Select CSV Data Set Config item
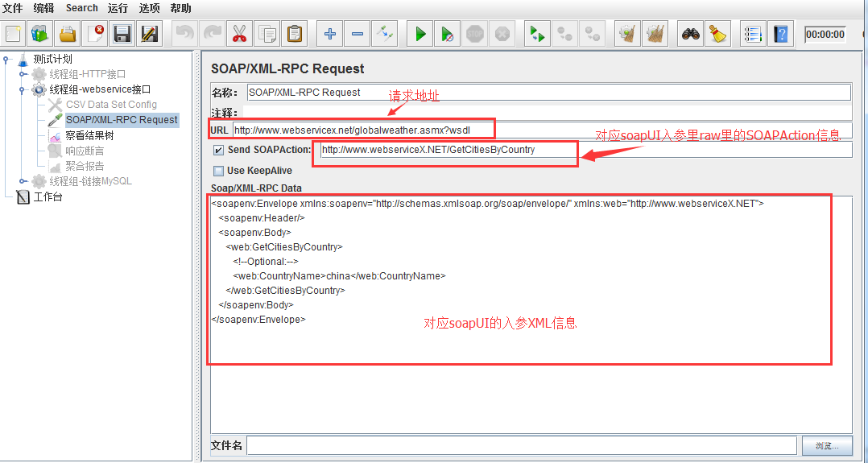Viewport: 868px width, 463px height. [x=111, y=105]
